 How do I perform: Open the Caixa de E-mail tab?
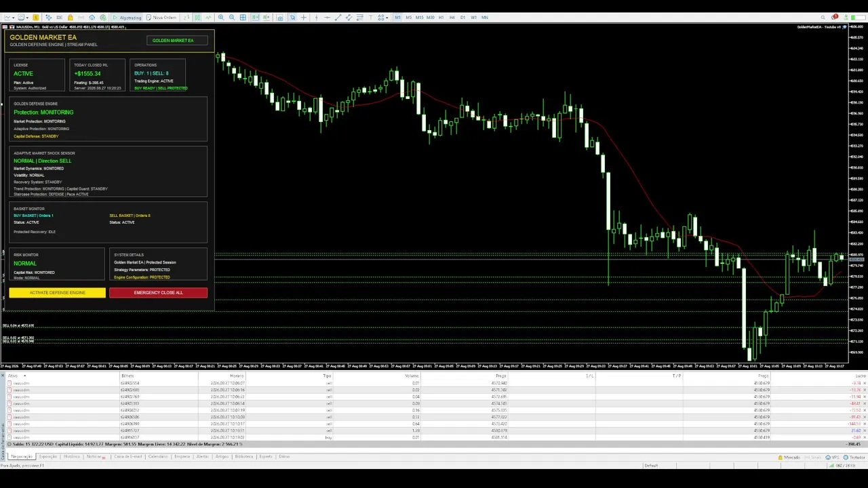127,457
